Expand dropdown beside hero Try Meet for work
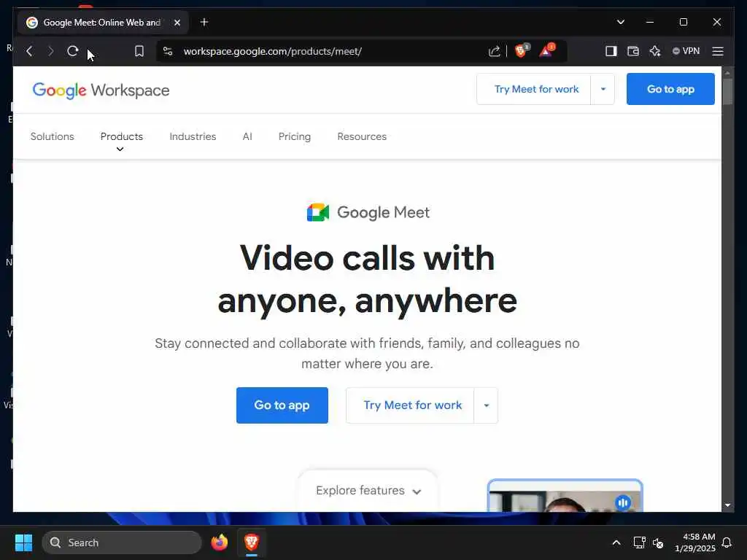The image size is (747, 560). click(x=486, y=405)
